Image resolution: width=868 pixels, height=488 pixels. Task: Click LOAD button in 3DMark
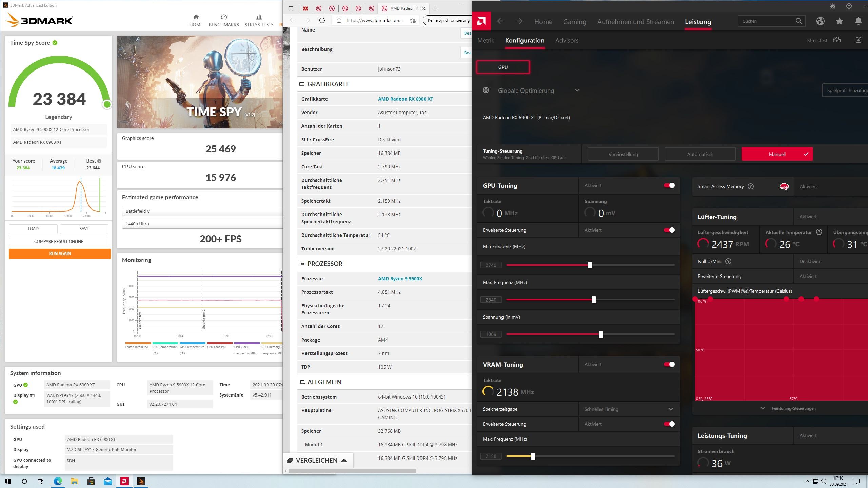(x=33, y=229)
